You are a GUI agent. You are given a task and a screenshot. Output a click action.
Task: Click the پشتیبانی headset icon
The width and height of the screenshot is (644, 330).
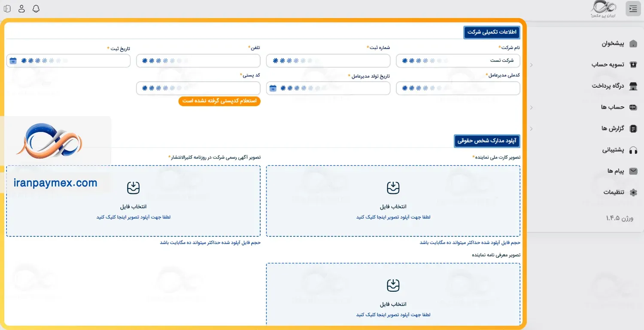point(633,150)
